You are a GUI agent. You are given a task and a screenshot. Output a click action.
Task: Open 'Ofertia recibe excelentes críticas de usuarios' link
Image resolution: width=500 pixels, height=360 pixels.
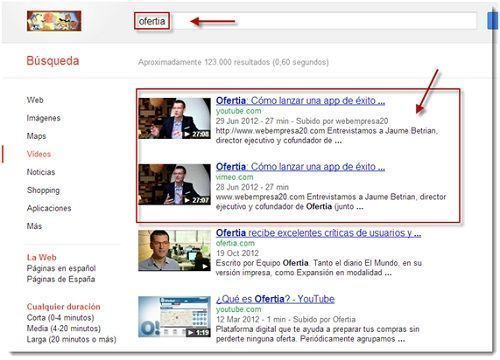point(318,233)
